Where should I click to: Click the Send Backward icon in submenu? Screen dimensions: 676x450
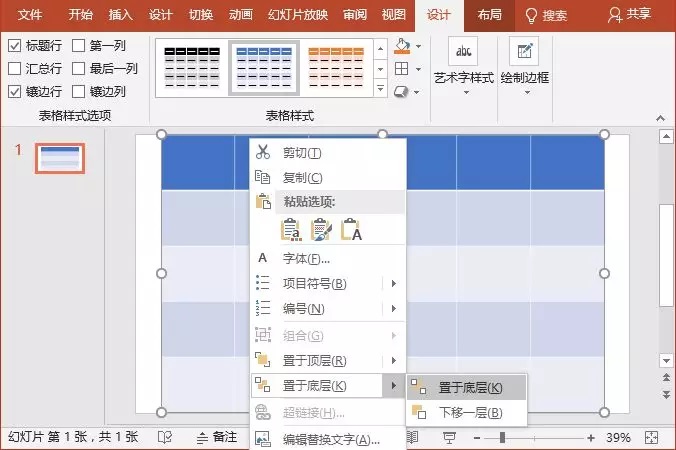tap(419, 412)
